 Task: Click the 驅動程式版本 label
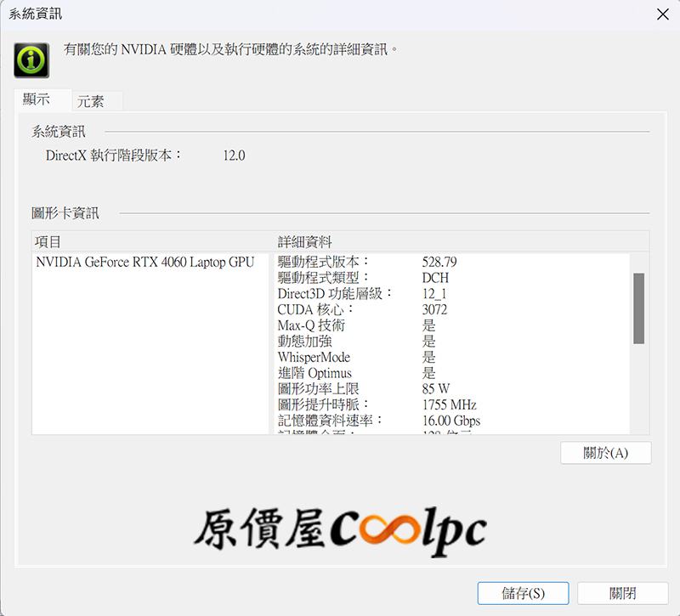323,262
